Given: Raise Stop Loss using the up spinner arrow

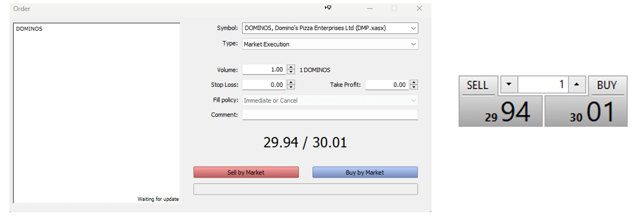Looking at the screenshot, I should [x=290, y=82].
